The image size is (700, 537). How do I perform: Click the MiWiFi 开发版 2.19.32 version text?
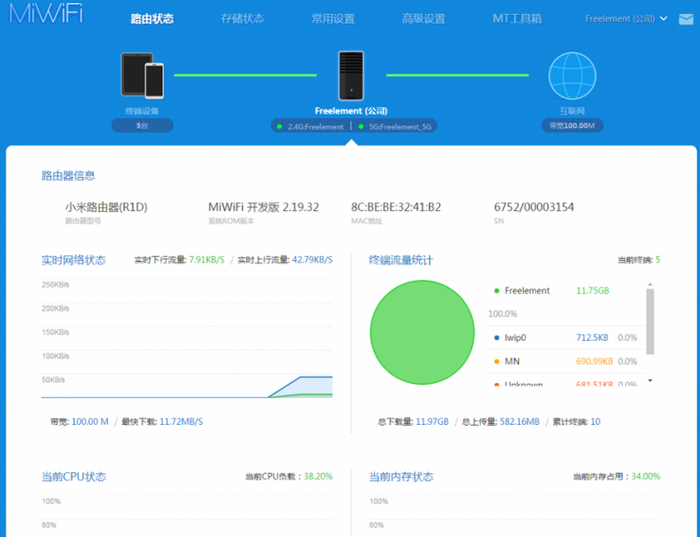[263, 207]
